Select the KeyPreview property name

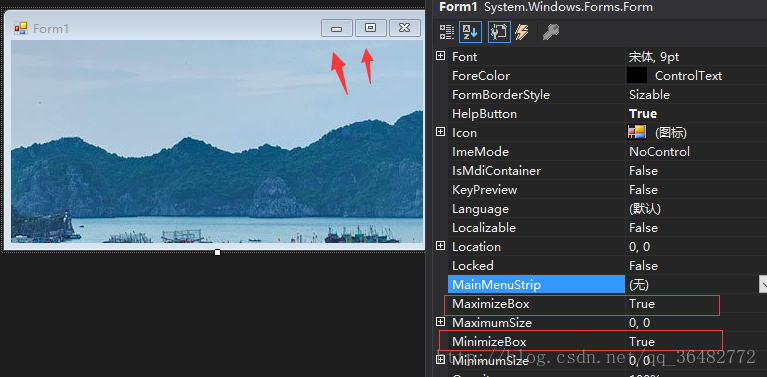tap(485, 190)
